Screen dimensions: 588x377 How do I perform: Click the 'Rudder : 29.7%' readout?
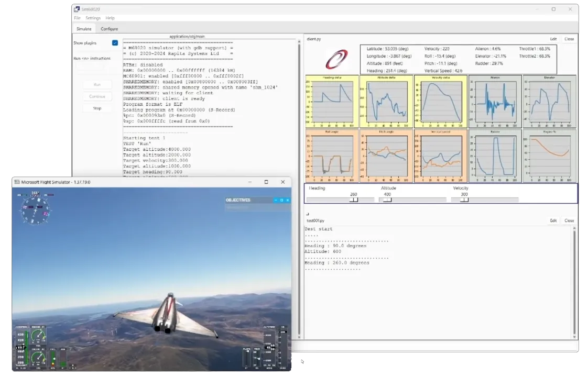pyautogui.click(x=488, y=63)
